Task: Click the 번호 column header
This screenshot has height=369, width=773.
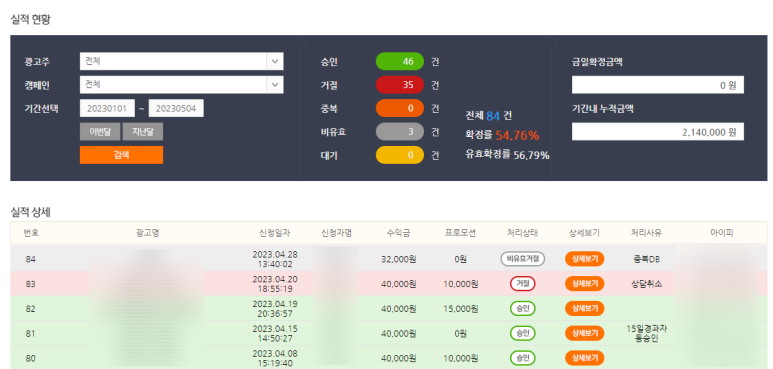Action: pos(31,233)
